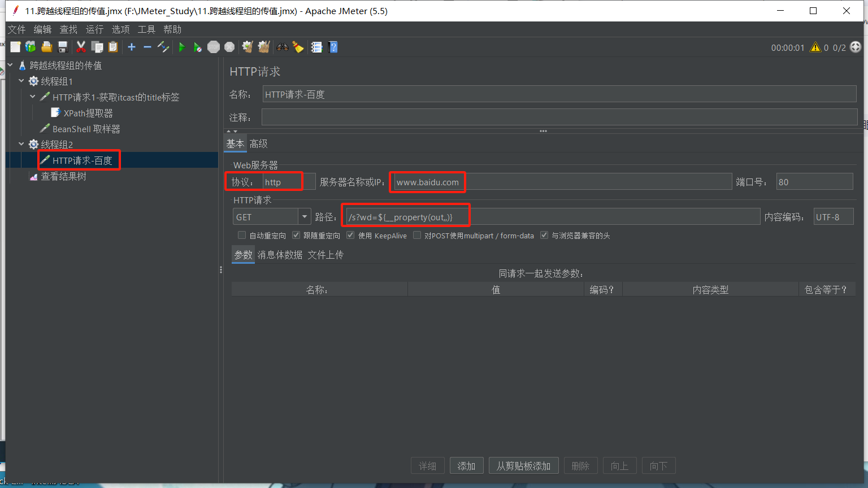
Task: Click the Stop test icon
Action: tap(214, 47)
